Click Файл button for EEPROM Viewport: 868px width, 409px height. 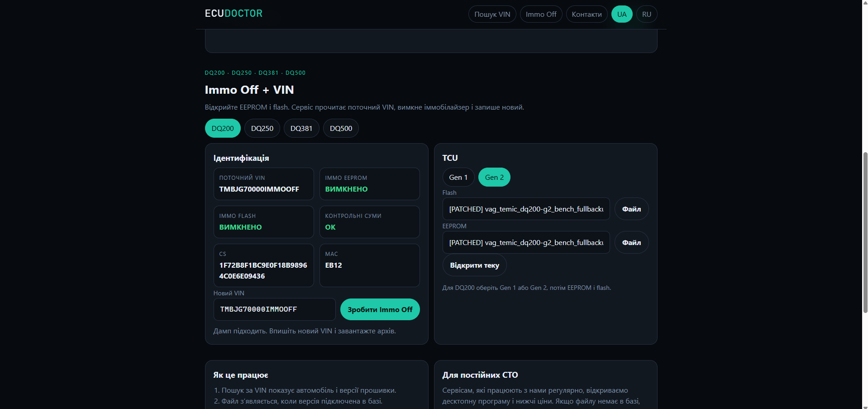[631, 242]
